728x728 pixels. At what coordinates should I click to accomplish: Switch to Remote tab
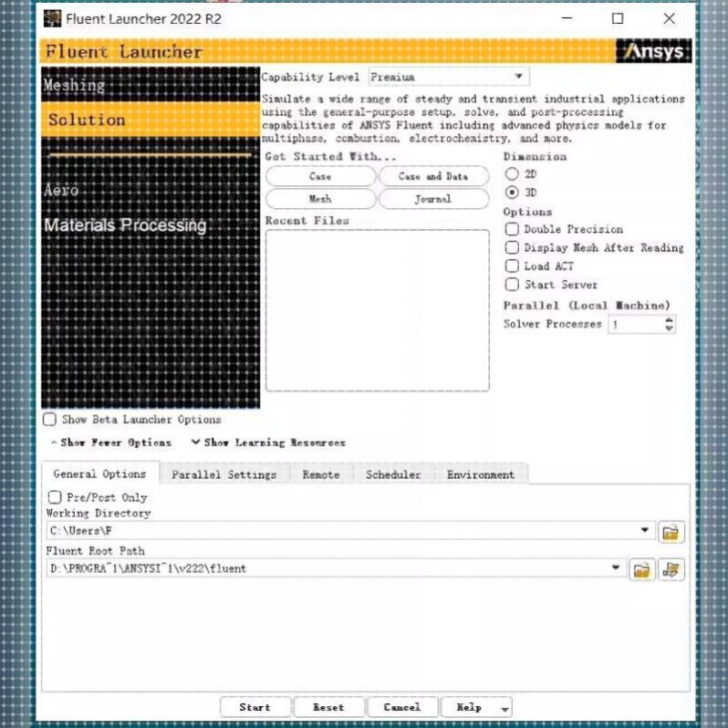click(x=321, y=474)
